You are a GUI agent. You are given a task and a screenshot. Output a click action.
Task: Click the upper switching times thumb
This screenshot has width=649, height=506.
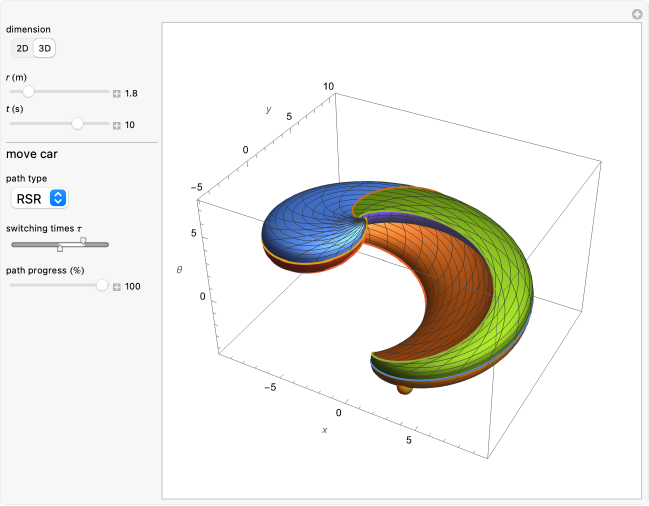coord(83,240)
